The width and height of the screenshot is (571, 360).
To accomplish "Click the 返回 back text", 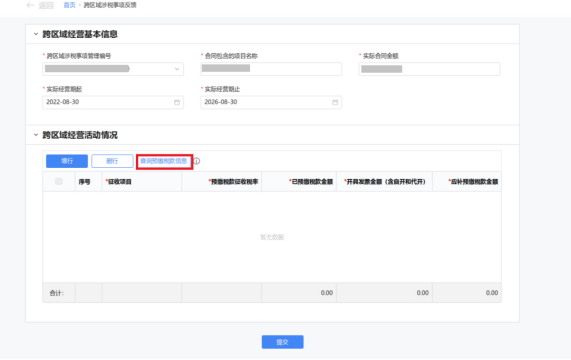I will (46, 5).
